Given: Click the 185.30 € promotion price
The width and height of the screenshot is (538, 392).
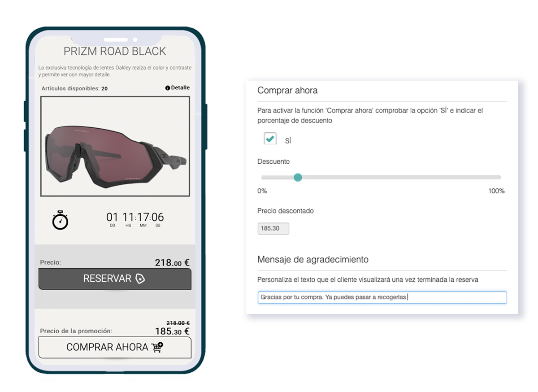Looking at the screenshot, I should 172,331.
